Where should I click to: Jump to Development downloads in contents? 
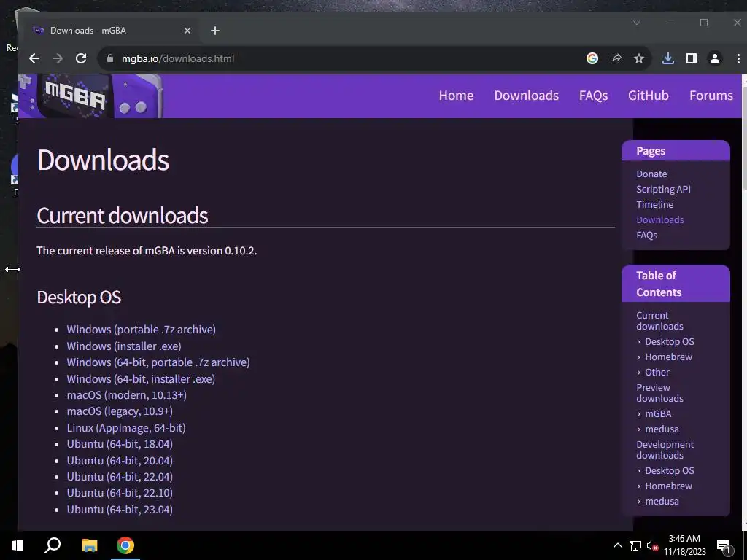tap(665, 449)
